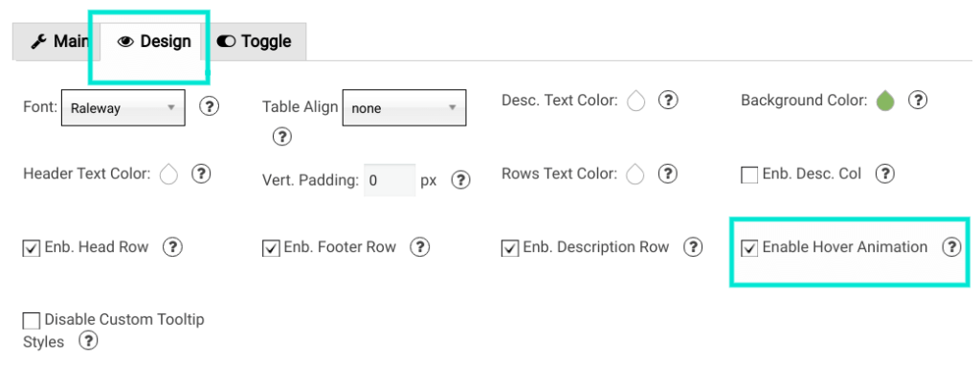Image resolution: width=980 pixels, height=365 pixels.
Task: Check Disable Custom Tooltip Styles box
Action: [x=32, y=321]
